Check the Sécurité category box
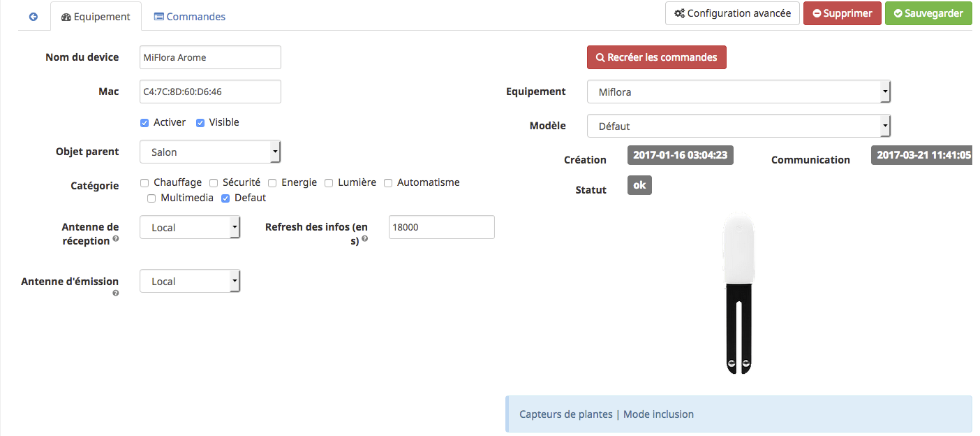980x436 pixels. click(214, 183)
